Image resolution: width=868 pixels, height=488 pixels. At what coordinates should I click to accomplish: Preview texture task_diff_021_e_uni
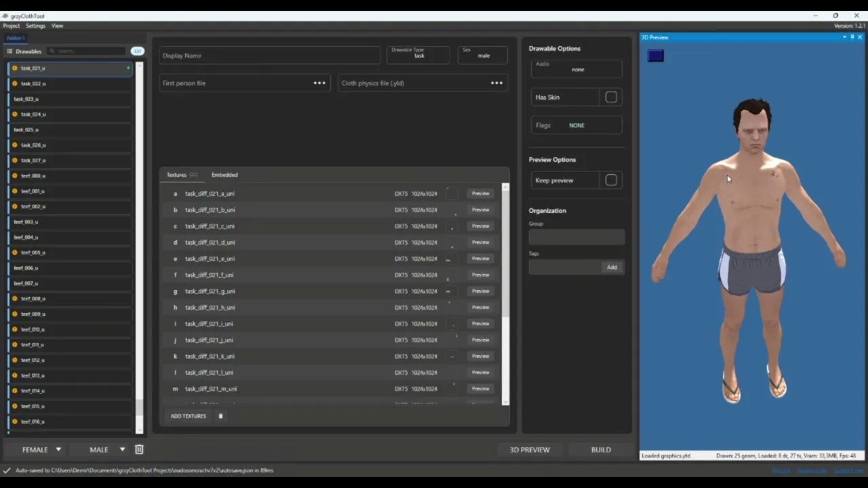tap(480, 259)
